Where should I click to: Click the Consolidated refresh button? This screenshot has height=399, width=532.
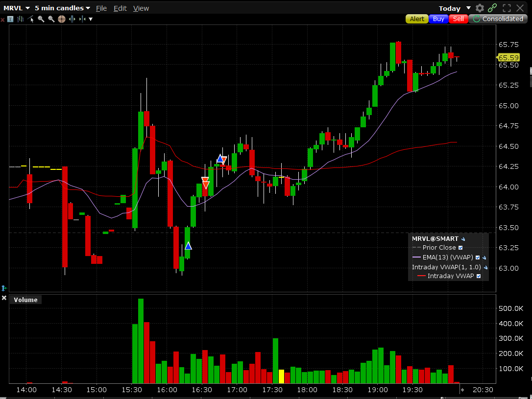pyautogui.click(x=498, y=19)
